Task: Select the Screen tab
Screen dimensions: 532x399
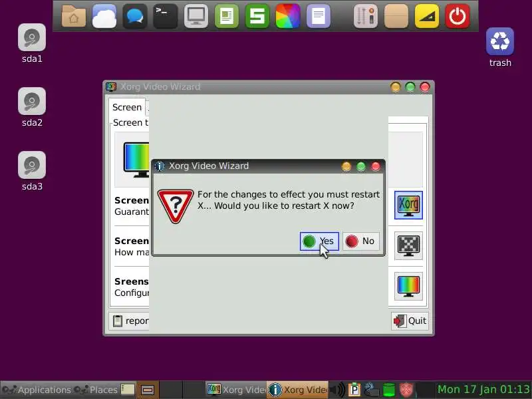Action: (127, 107)
